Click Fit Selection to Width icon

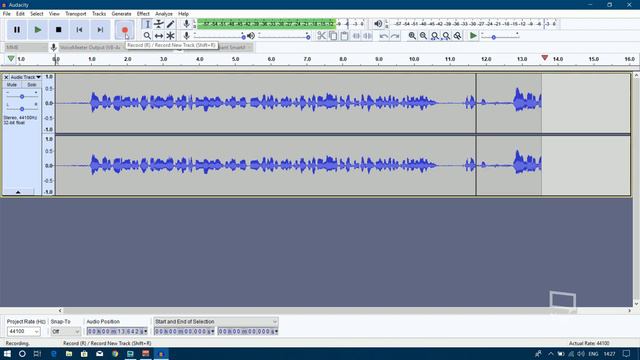click(x=435, y=36)
